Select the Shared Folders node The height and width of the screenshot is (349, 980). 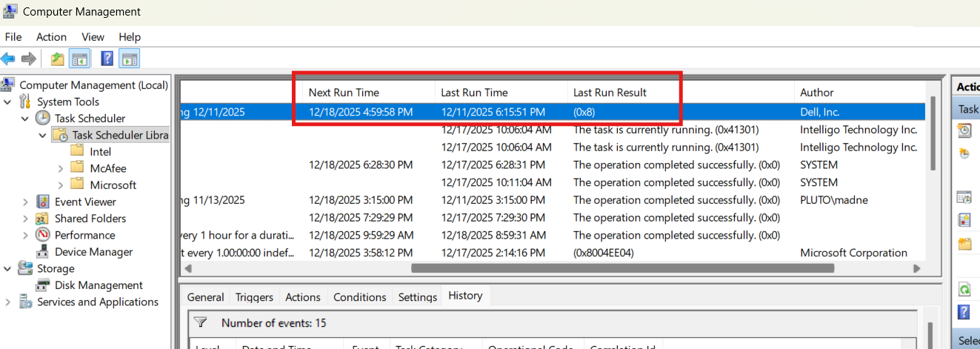point(90,219)
